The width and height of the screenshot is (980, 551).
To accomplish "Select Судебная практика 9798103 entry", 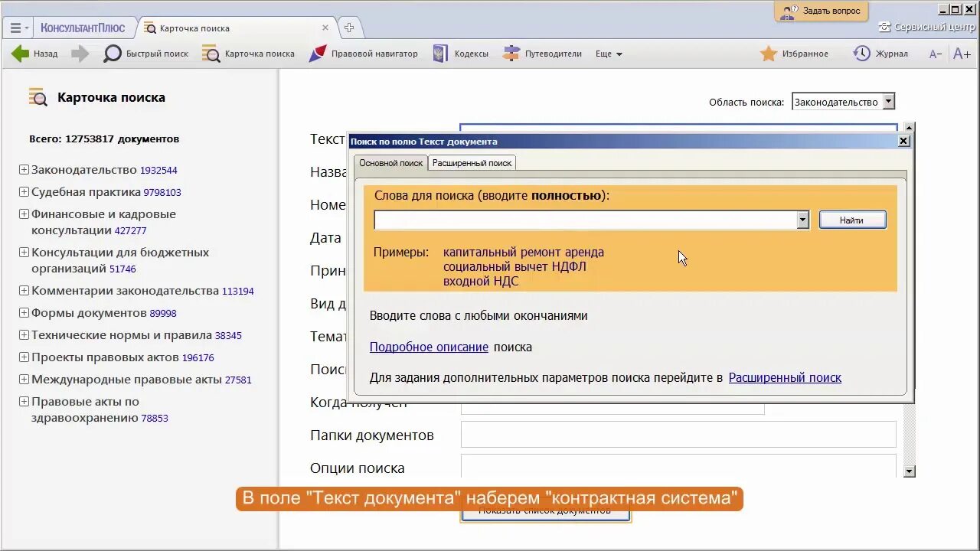I will 106,192.
